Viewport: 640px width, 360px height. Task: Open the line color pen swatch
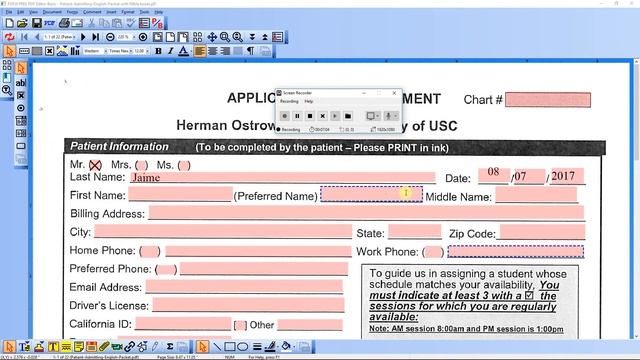pyautogui.click(x=270, y=347)
